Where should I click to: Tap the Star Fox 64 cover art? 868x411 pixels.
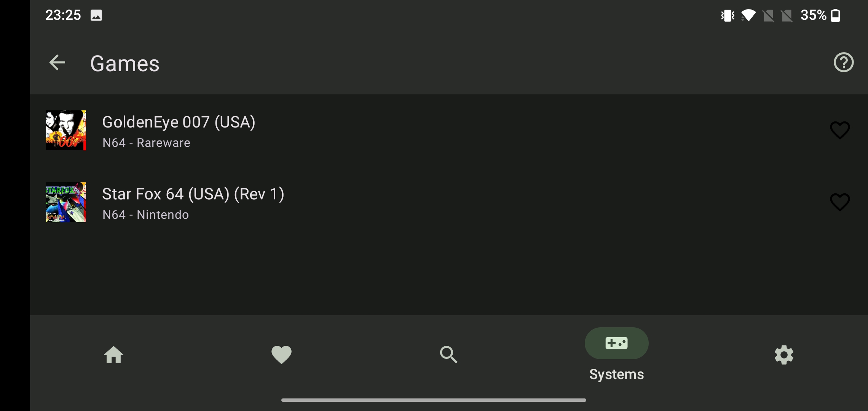[65, 202]
